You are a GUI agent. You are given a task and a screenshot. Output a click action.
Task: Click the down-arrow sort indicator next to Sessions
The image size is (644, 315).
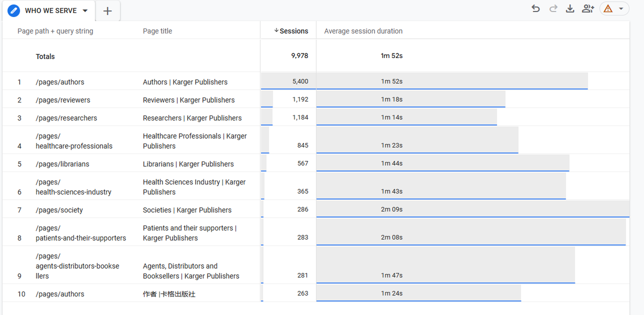coord(276,30)
